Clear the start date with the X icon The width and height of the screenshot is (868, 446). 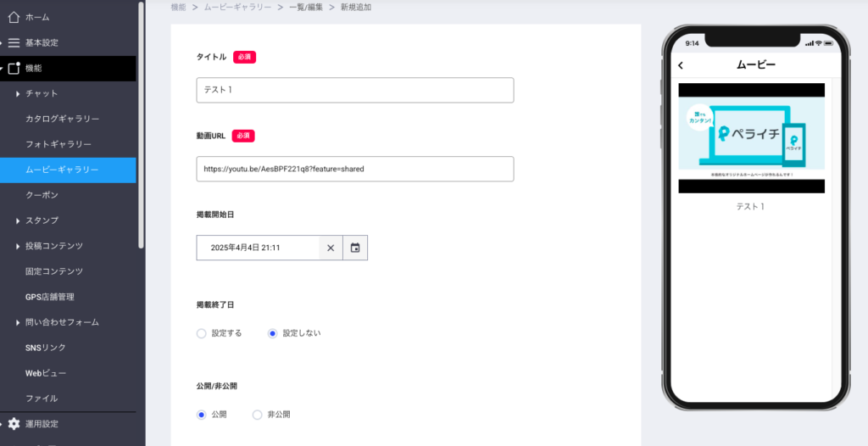click(331, 248)
